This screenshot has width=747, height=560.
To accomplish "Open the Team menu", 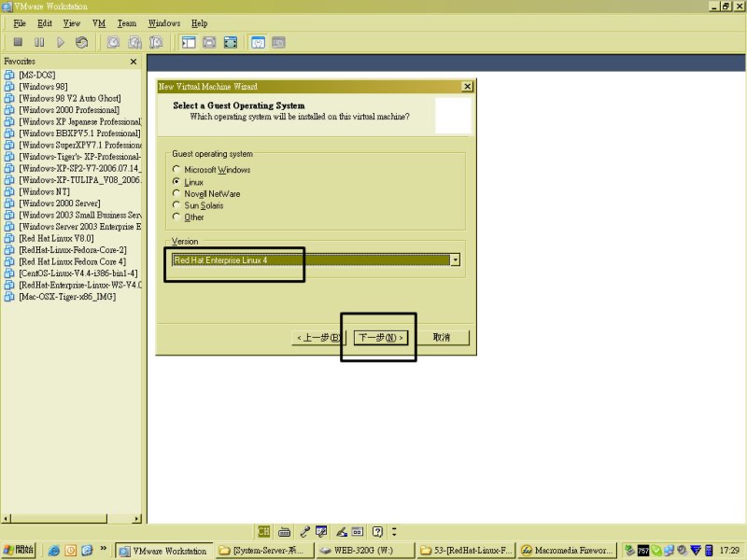I will click(x=127, y=22).
